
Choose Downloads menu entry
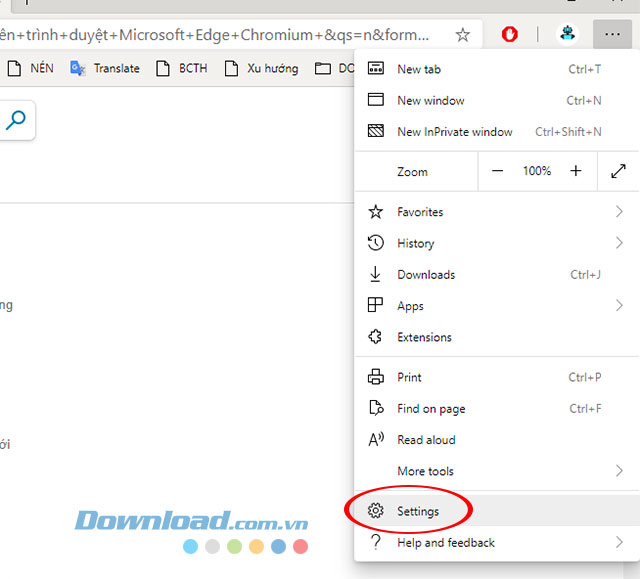[426, 275]
